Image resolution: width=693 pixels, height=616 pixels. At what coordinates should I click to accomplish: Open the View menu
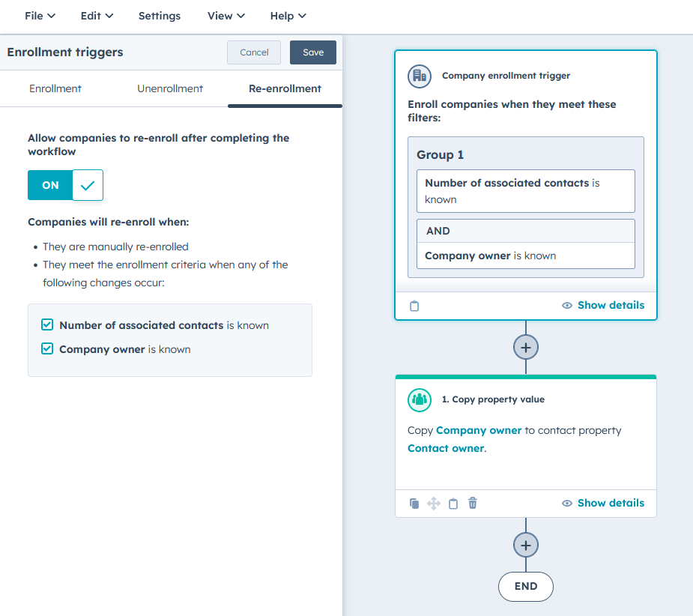[226, 15]
